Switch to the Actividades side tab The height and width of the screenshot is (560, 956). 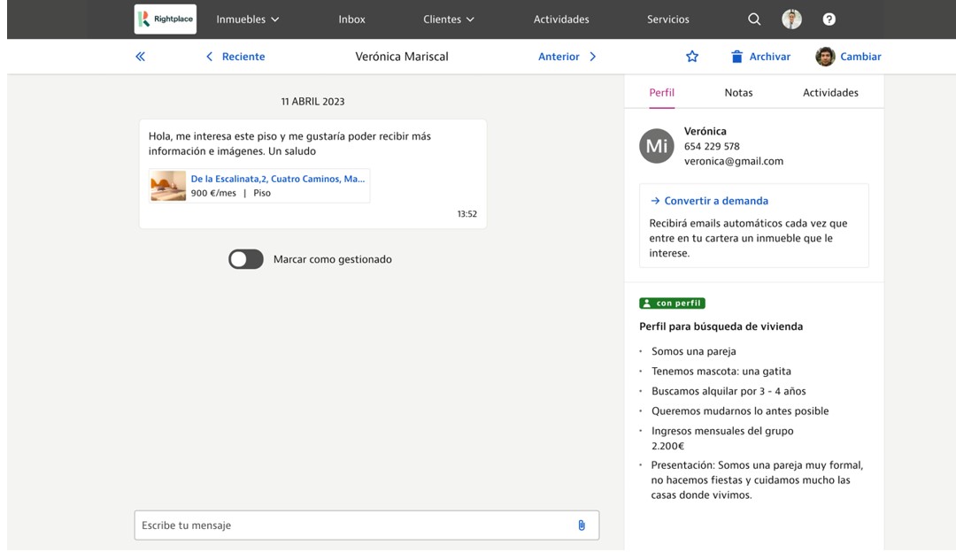coord(830,93)
